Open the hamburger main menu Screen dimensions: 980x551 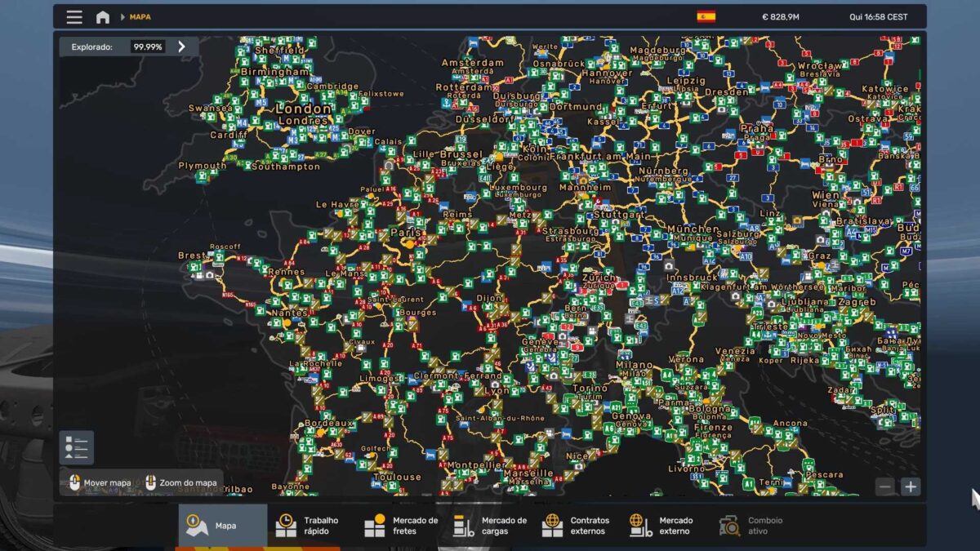[x=74, y=17]
